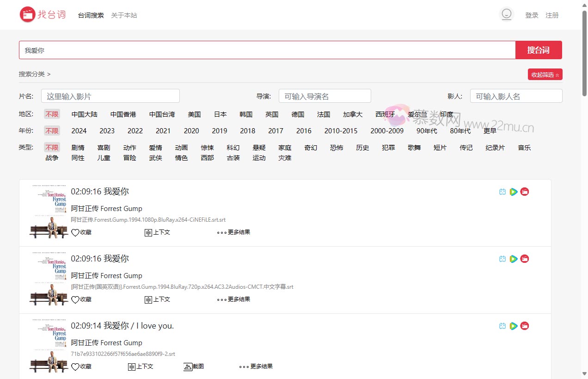588x379 pixels.
Task: Select 中国大陆 region filter
Action: tap(84, 114)
